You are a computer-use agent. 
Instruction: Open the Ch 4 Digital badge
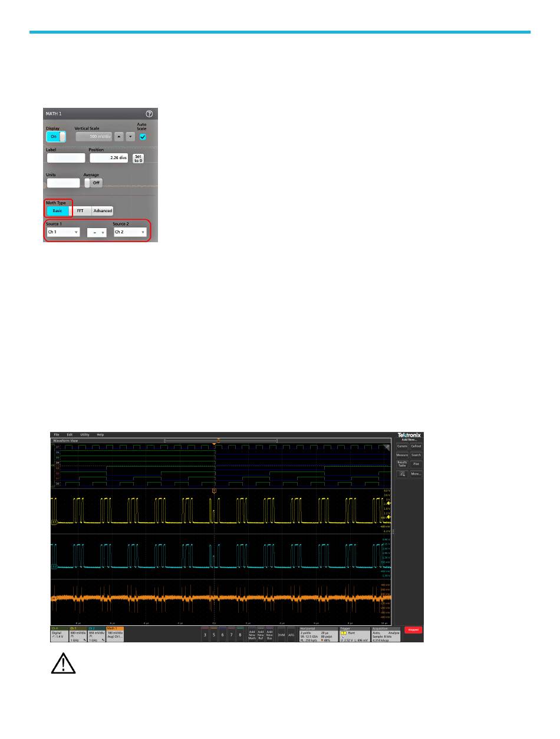click(59, 634)
